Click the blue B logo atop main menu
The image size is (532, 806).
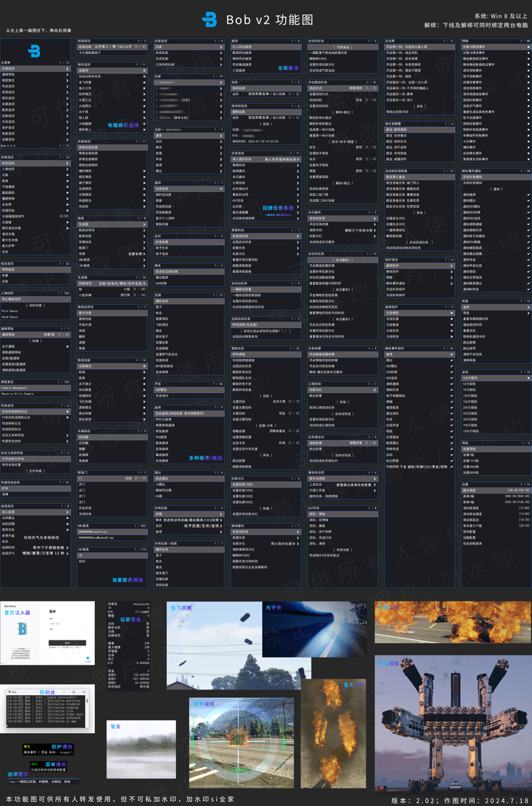click(x=34, y=51)
